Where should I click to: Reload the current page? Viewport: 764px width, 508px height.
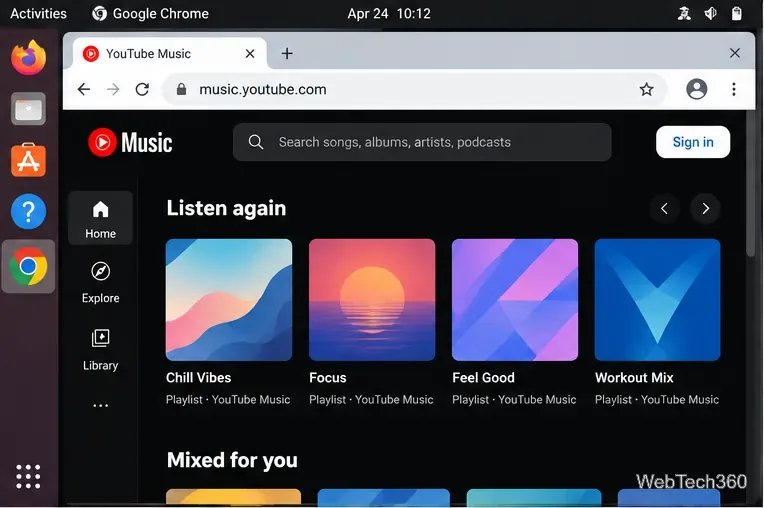point(142,89)
